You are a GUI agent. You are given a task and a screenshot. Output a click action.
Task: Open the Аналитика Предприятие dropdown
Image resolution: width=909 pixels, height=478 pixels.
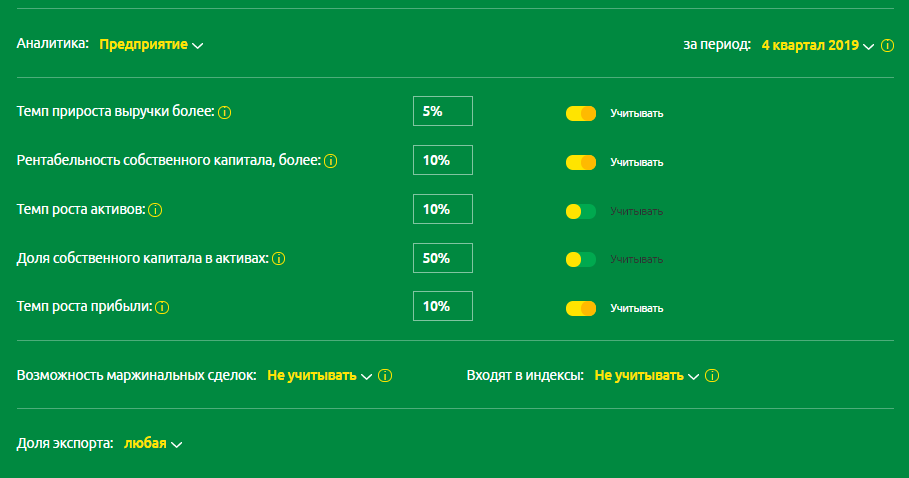point(151,45)
